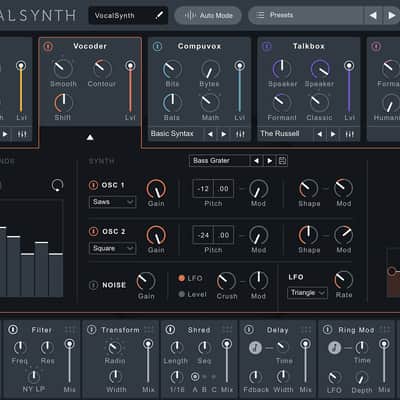
Task: Click The Russell preset name
Action: 280,134
